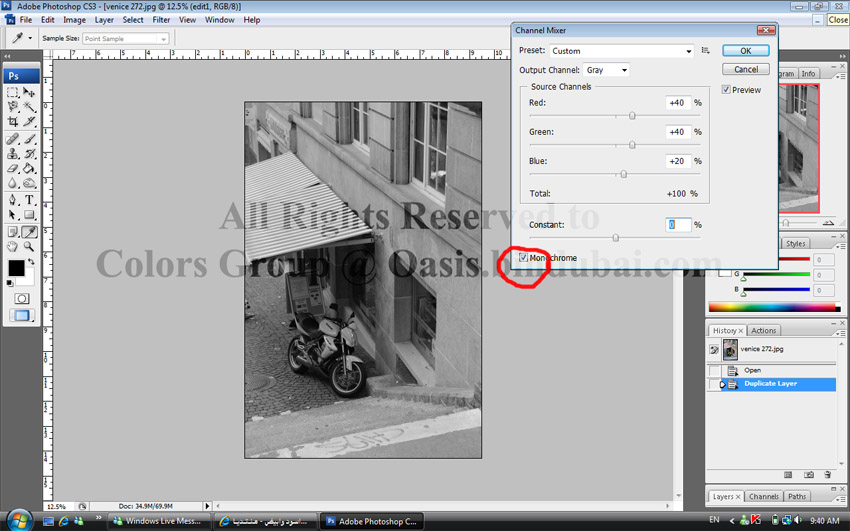
Task: Switch to the Paths tab
Action: [x=796, y=496]
